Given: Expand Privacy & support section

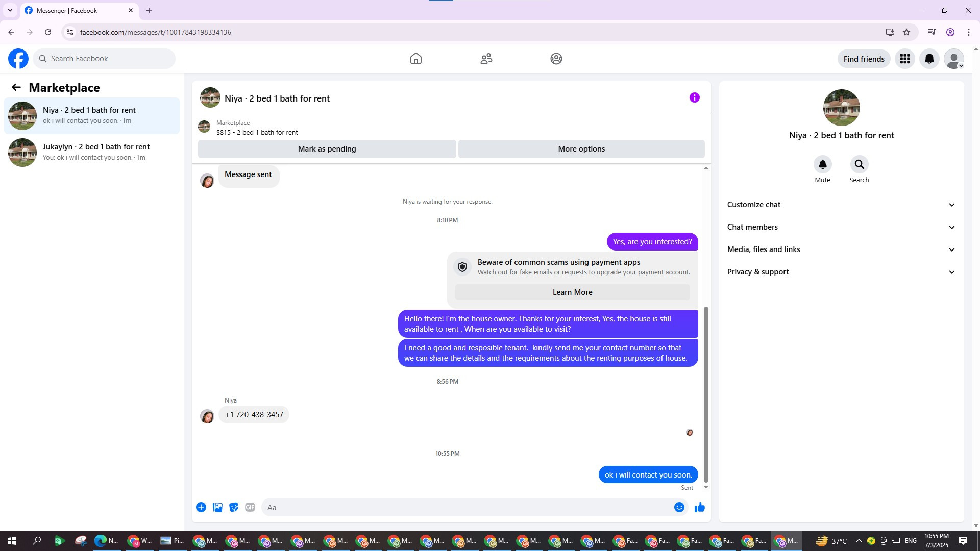Looking at the screenshot, I should (841, 272).
